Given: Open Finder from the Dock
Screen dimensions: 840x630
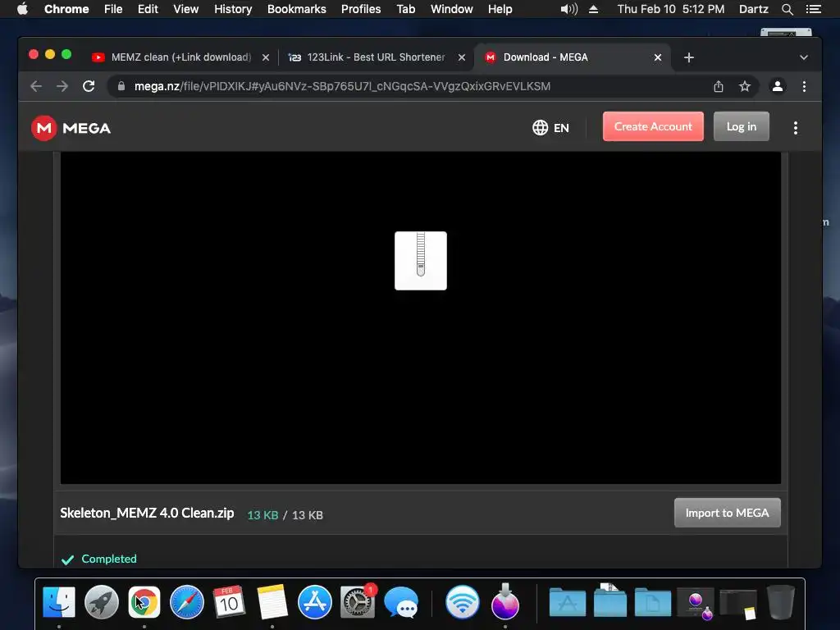Looking at the screenshot, I should 59,602.
